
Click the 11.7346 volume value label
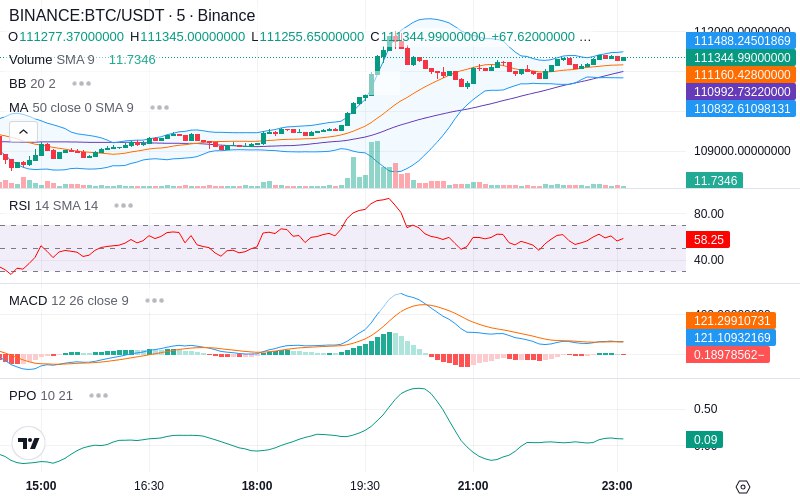[714, 181]
